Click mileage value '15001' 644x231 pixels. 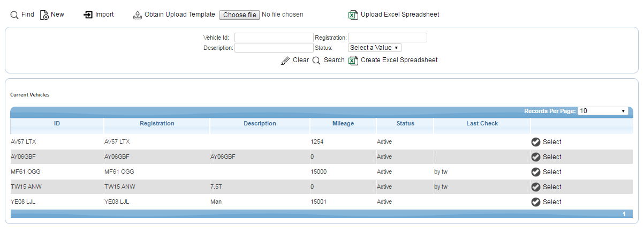[x=319, y=202]
